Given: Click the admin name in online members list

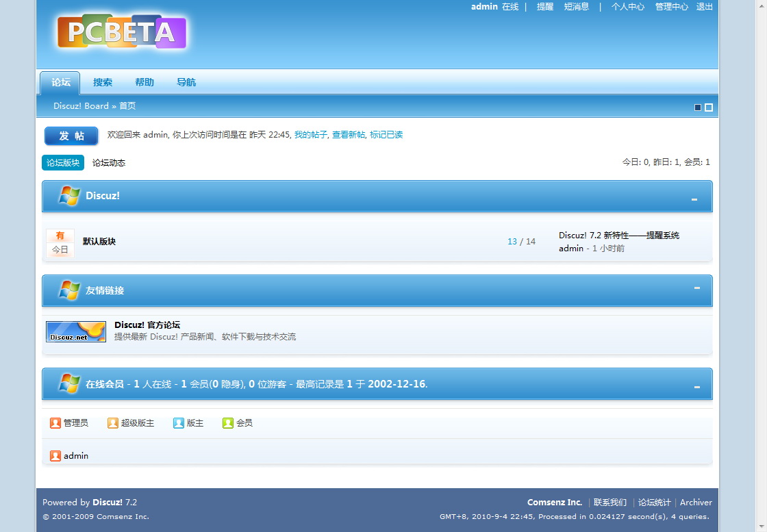Looking at the screenshot, I should 76,456.
